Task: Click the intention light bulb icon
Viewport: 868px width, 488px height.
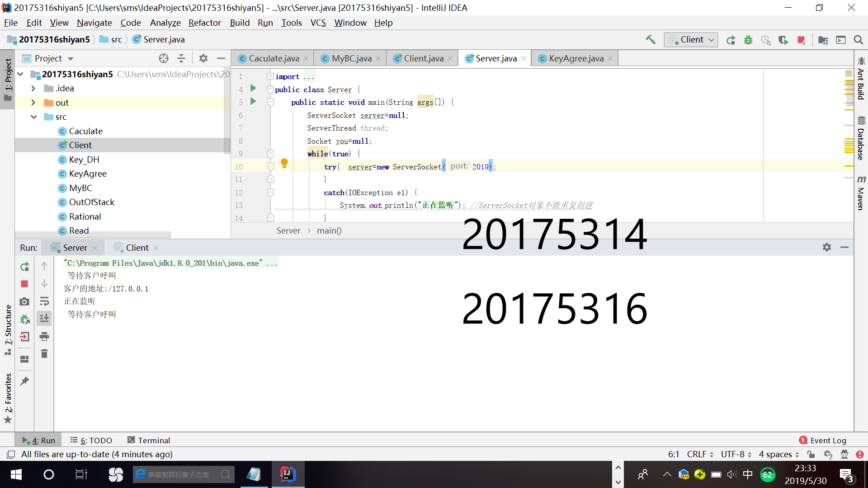Action: click(284, 163)
